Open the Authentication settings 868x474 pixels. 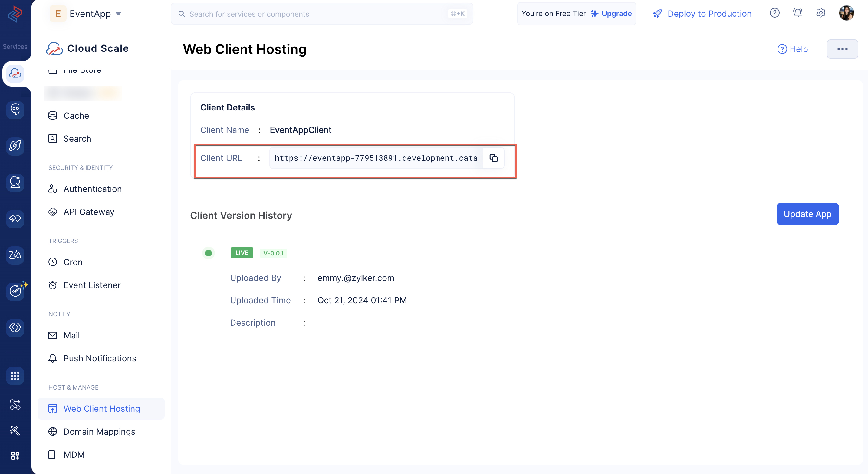pos(93,189)
